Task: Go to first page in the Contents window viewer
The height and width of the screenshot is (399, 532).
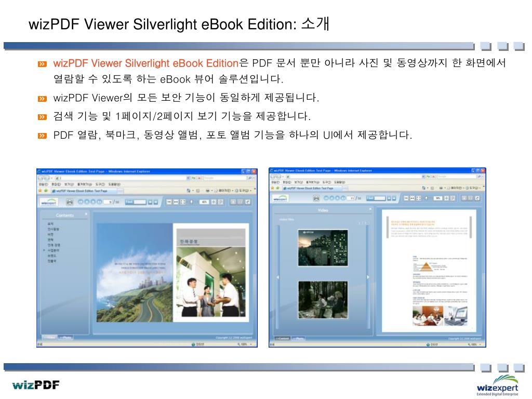Action: (x=81, y=202)
